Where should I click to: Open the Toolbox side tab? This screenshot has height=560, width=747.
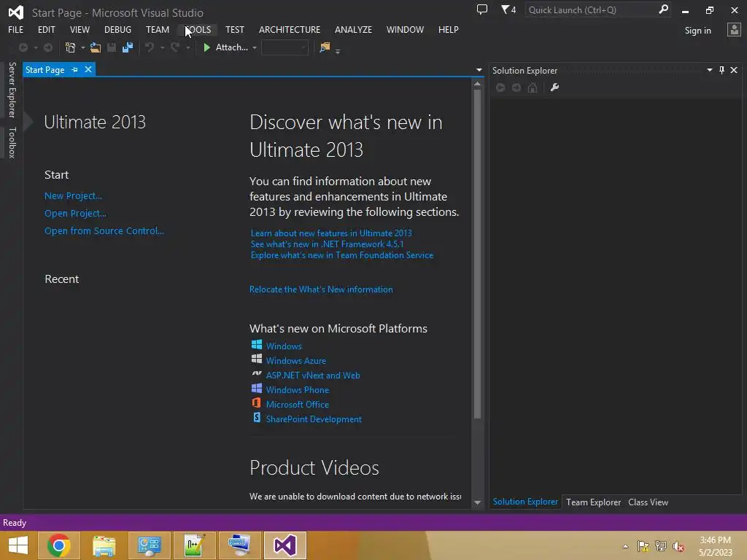(12, 142)
